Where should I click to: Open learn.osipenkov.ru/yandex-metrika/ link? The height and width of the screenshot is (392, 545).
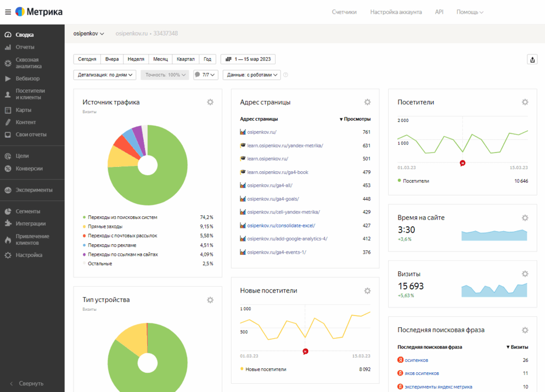click(x=285, y=145)
